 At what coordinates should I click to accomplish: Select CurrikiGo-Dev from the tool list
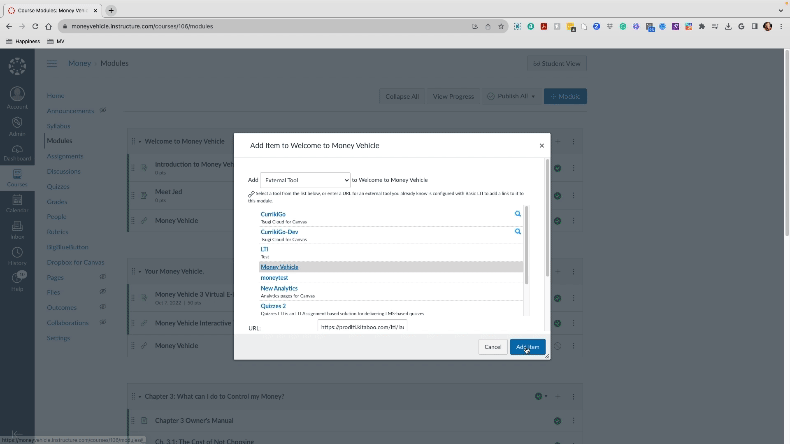[279, 232]
